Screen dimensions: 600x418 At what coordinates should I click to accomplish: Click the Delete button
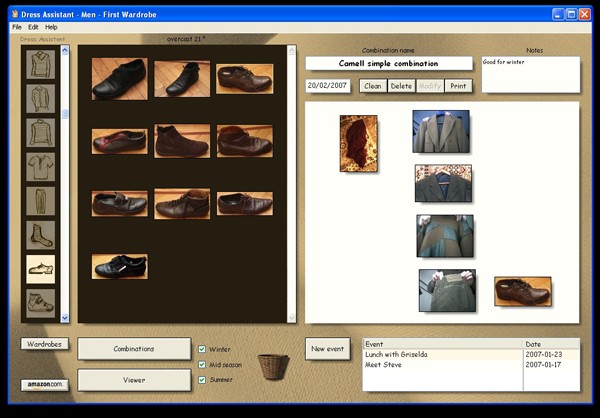tap(401, 86)
